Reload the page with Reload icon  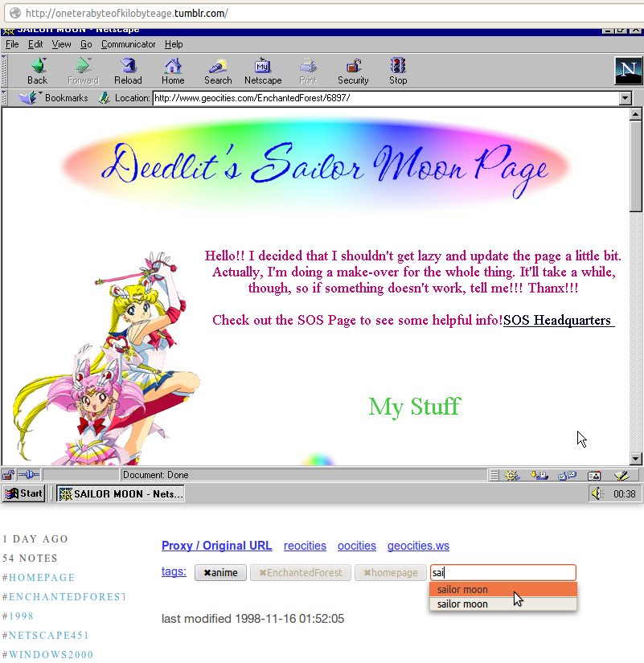128,71
